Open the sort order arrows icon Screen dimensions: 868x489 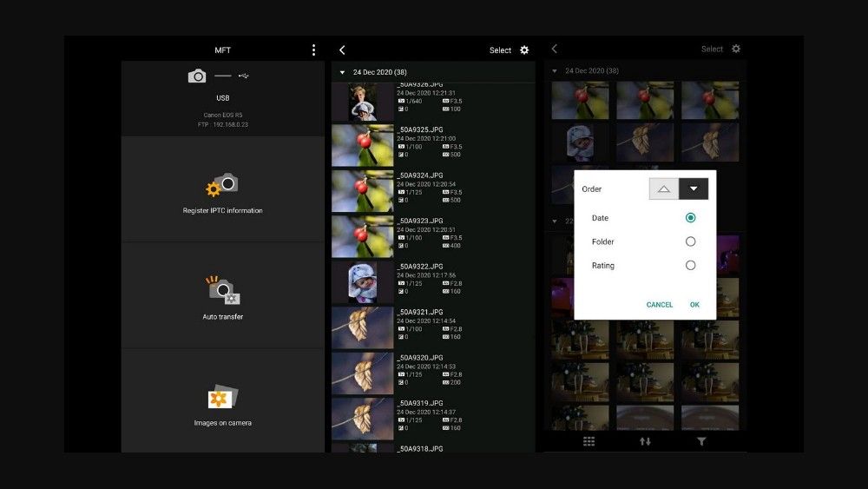[x=645, y=441]
